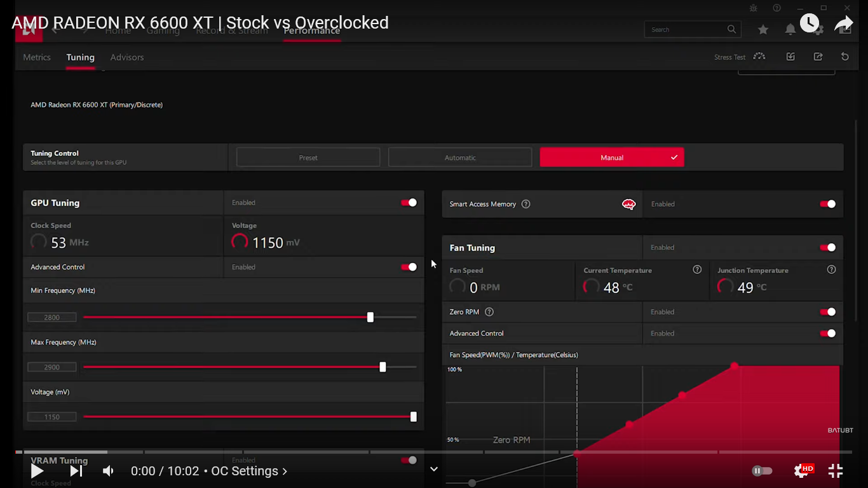Select the fan curve point at 100%
This screenshot has width=868, height=488.
point(735,366)
